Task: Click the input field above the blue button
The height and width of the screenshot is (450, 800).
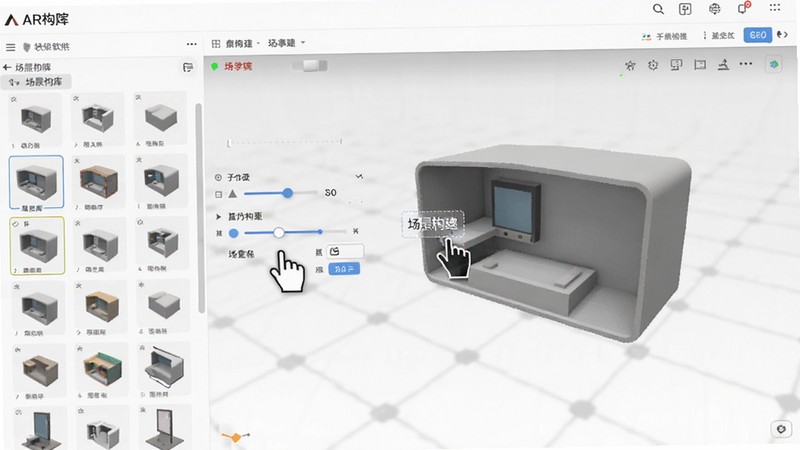Action: pyautogui.click(x=345, y=252)
